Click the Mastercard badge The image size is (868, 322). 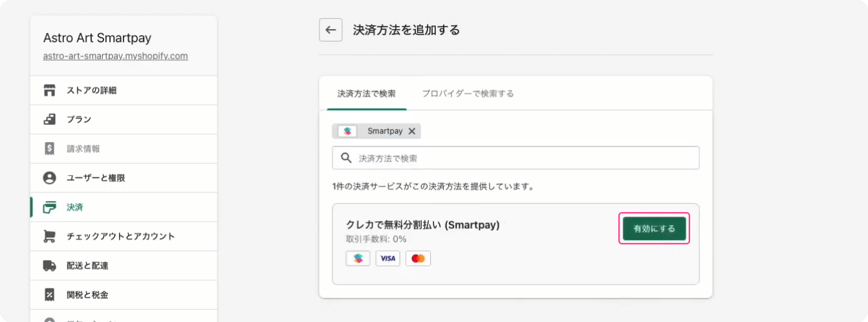[418, 259]
